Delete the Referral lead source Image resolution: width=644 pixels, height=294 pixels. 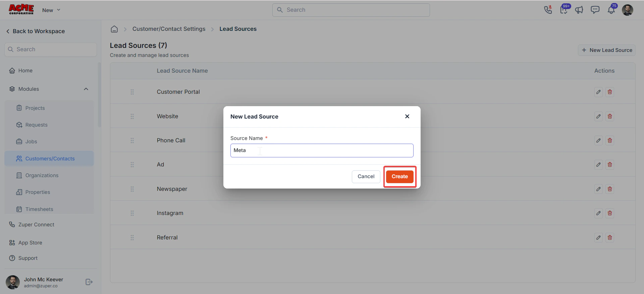click(x=610, y=237)
